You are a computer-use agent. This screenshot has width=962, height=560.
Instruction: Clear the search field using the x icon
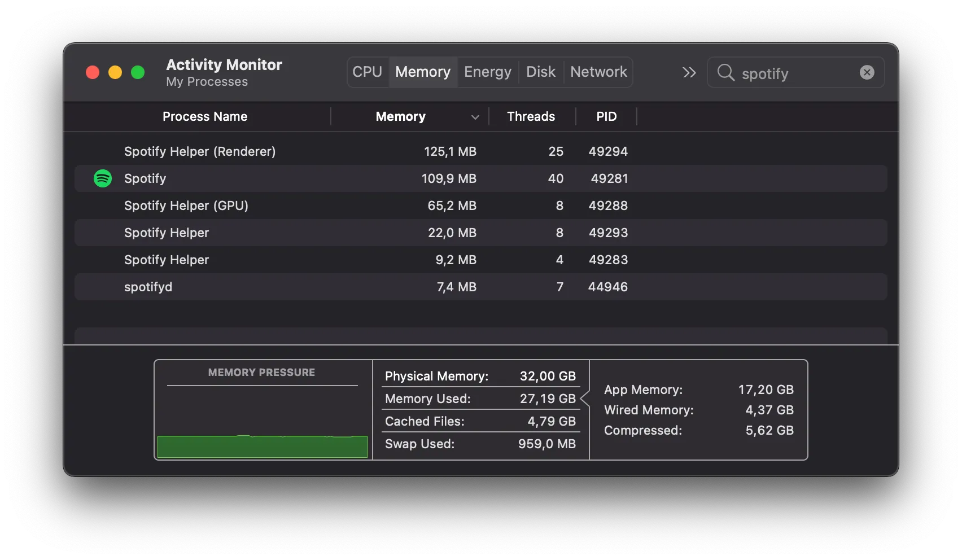pyautogui.click(x=867, y=72)
